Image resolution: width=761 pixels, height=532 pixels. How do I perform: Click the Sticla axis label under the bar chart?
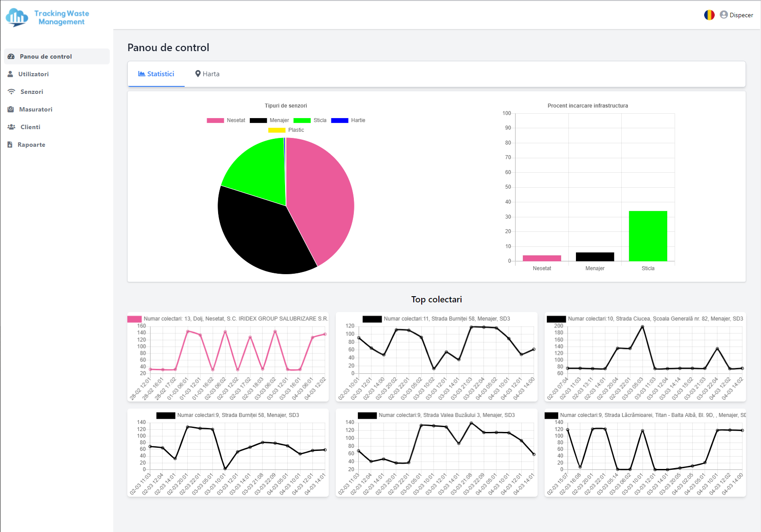(648, 268)
